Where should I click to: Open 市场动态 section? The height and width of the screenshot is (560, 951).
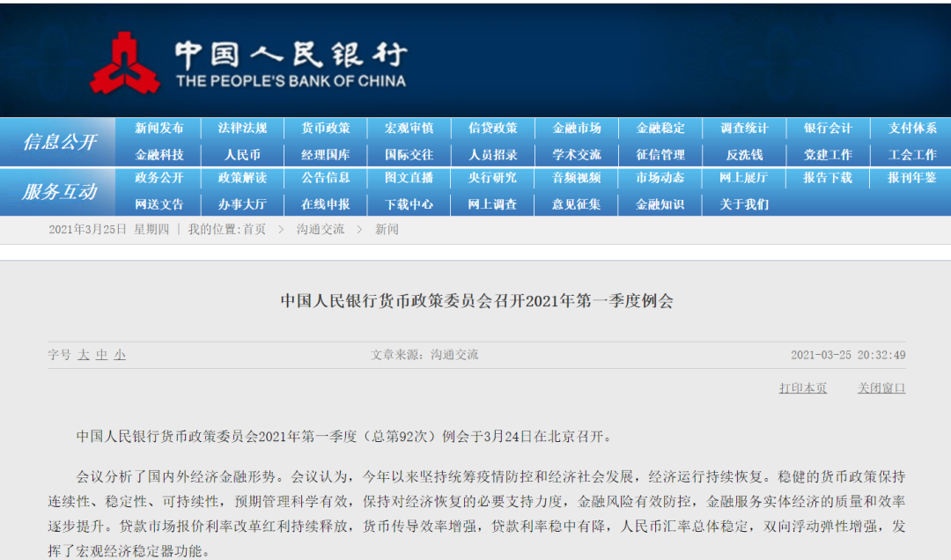[x=660, y=178]
